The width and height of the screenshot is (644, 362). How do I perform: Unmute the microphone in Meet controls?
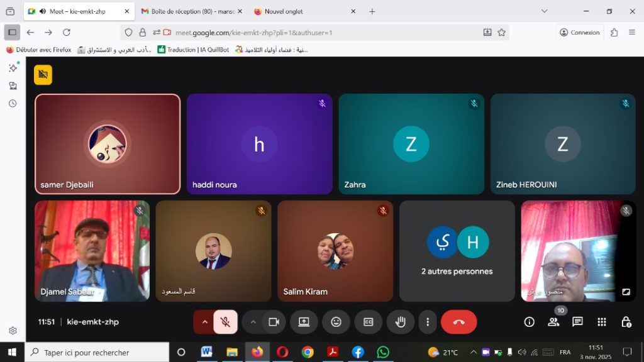tap(225, 322)
